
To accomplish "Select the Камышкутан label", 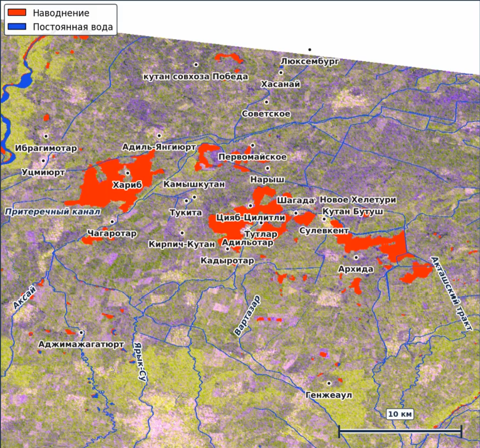I will [194, 184].
